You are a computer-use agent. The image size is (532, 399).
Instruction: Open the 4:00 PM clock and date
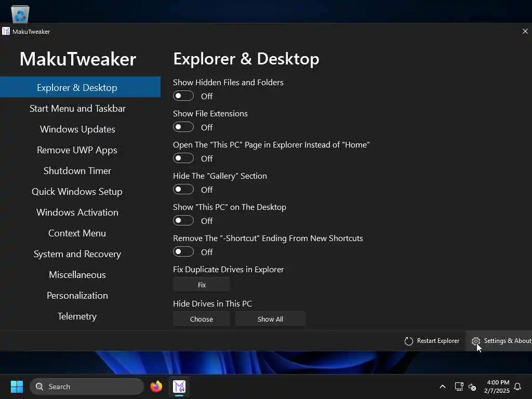(x=497, y=387)
